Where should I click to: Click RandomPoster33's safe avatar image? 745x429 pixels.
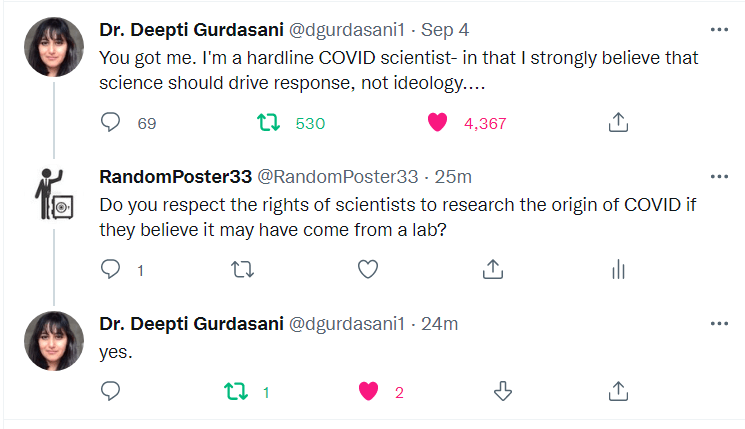point(53,195)
